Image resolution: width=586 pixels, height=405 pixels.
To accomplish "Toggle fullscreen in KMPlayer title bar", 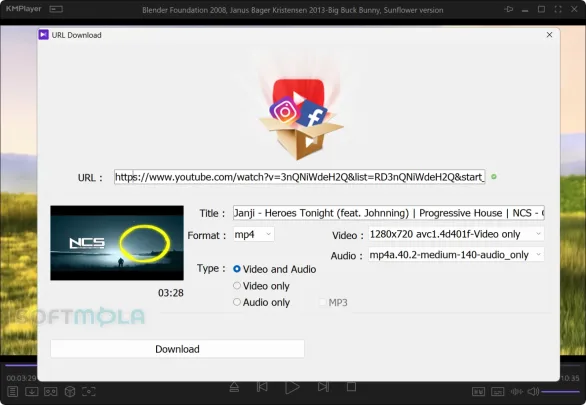I will point(558,9).
